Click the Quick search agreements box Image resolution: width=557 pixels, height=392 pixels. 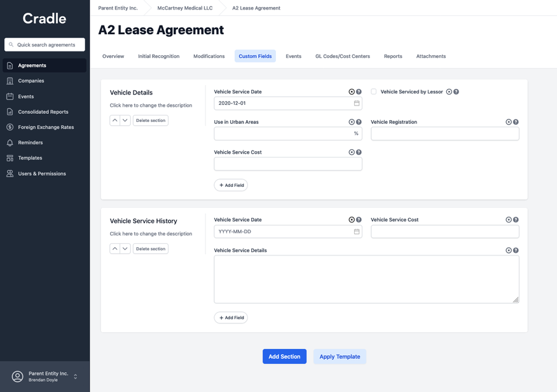(45, 45)
